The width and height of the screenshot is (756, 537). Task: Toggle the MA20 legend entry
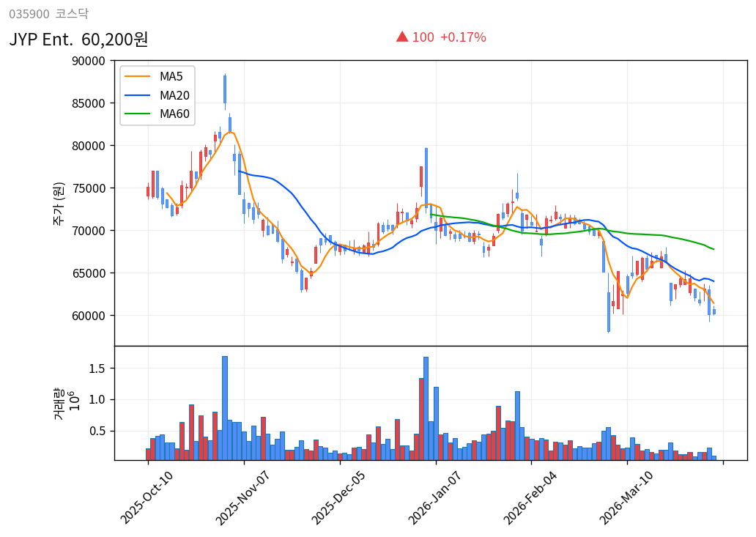coord(170,95)
